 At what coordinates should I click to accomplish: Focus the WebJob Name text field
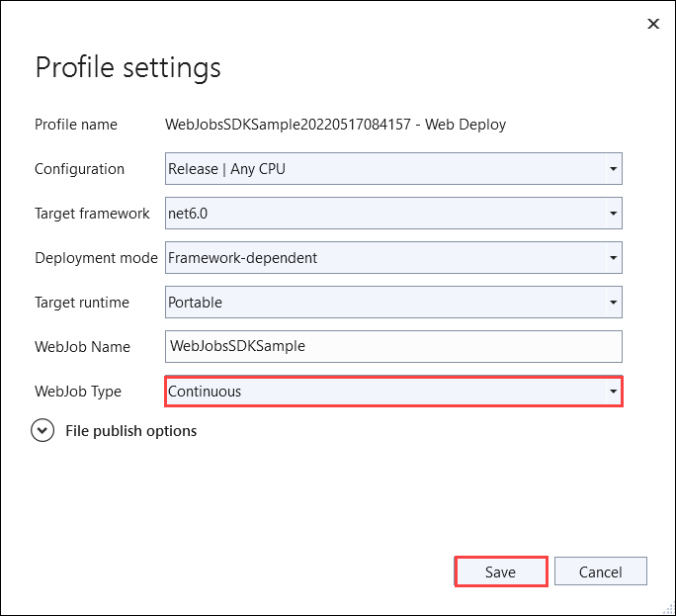[393, 346]
